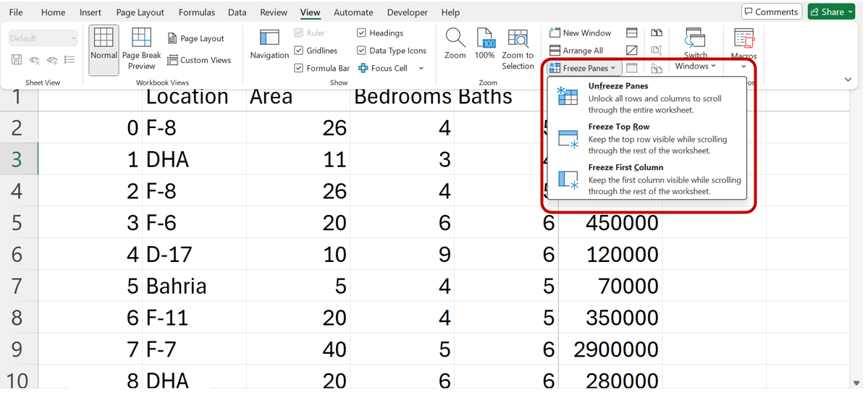This screenshot has width=868, height=398.
Task: Open a New Window
Action: pyautogui.click(x=580, y=33)
